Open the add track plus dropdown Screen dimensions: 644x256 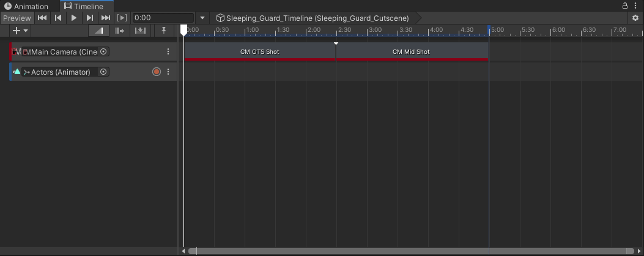click(20, 31)
